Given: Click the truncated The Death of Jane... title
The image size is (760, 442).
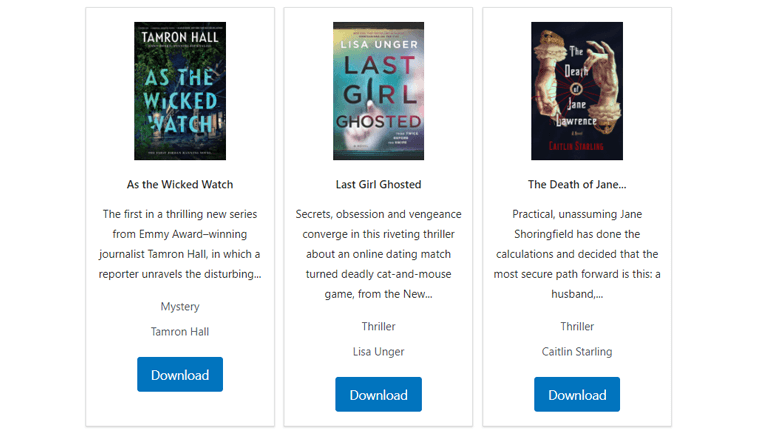Looking at the screenshot, I should (x=577, y=185).
